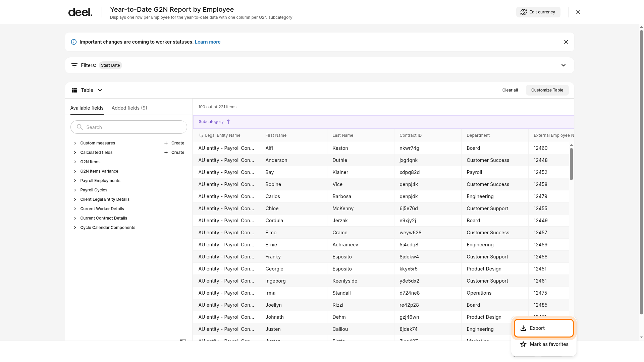Sort by the First Name column header
The image size is (644, 362).
coord(294,135)
